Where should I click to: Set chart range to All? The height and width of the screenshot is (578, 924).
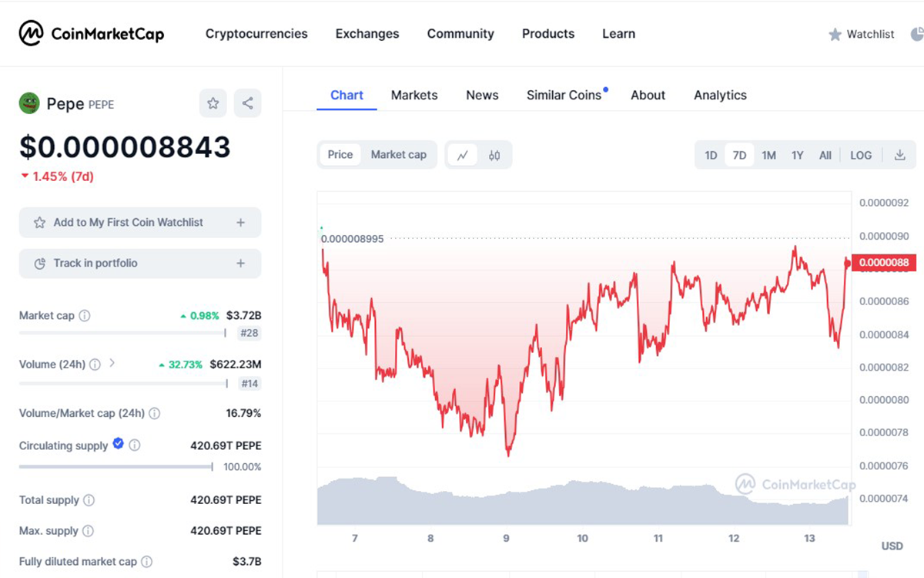pyautogui.click(x=825, y=155)
